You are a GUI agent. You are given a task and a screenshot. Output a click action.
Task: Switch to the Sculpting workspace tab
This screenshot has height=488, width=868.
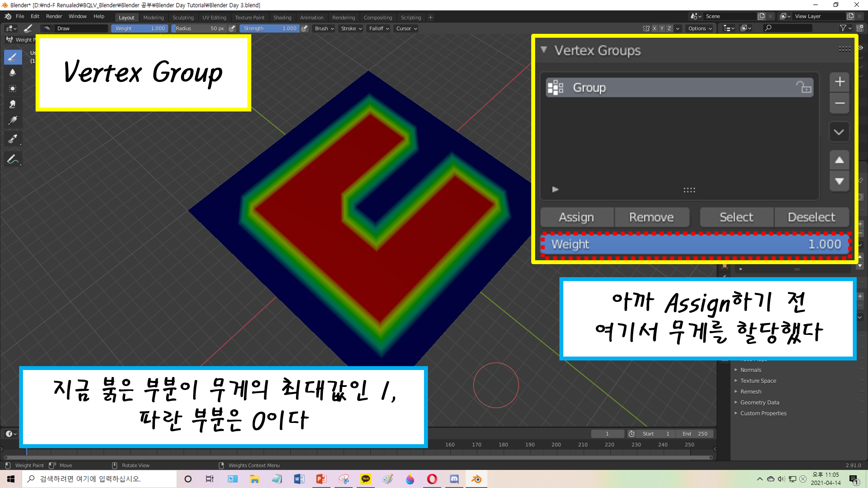point(183,18)
